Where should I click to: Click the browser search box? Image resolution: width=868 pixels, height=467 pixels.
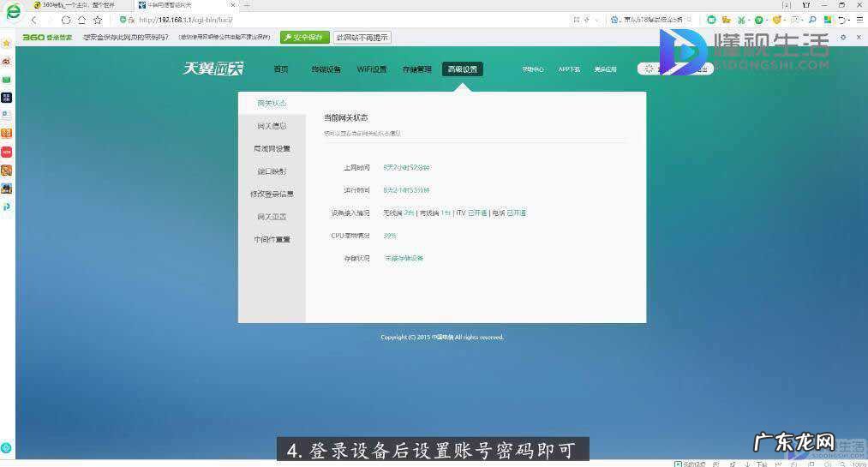point(651,20)
